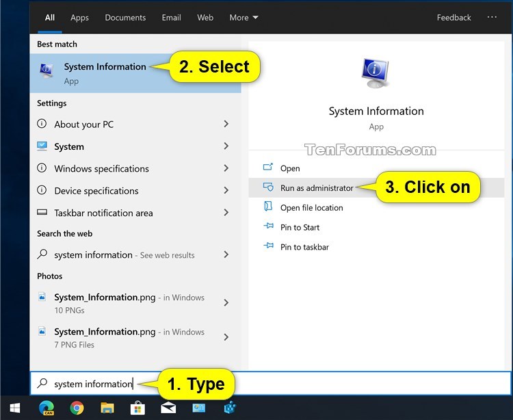Viewport: 513px width, 420px height.
Task: Click the image icon of the 7 PNG Files result
Action: pyautogui.click(x=42, y=331)
